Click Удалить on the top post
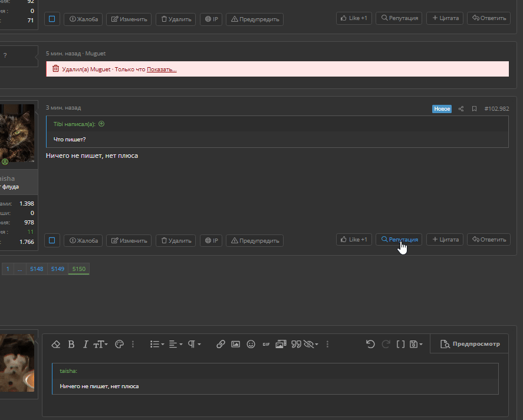Image resolution: width=523 pixels, height=420 pixels. pyautogui.click(x=176, y=19)
